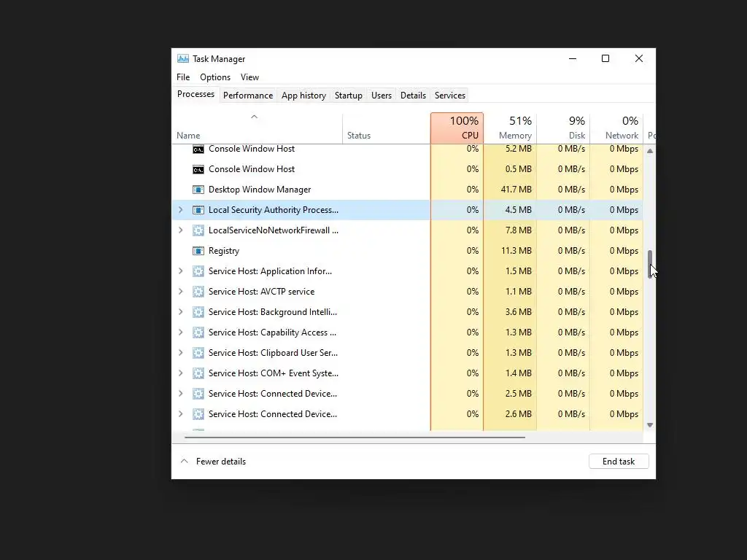747x560 pixels.
Task: Go to the Users tab
Action: click(381, 96)
